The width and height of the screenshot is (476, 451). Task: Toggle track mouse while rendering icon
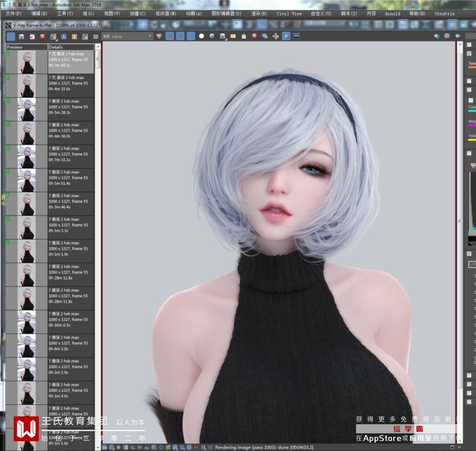[x=275, y=37]
